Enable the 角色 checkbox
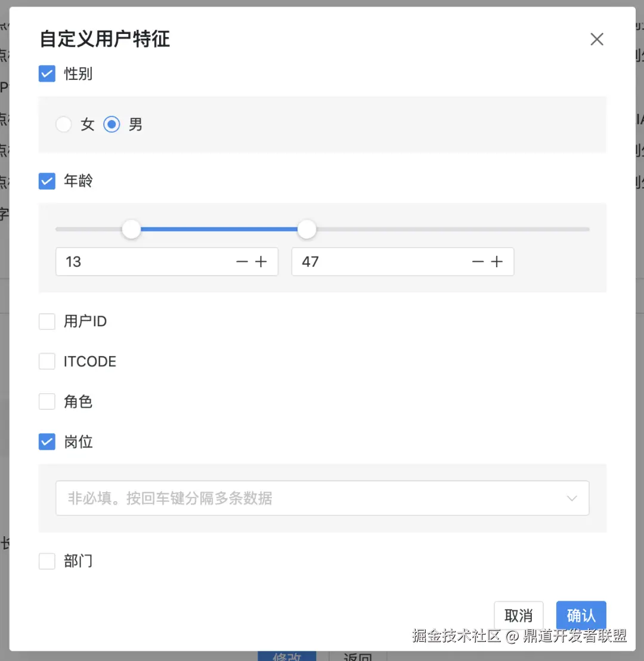 coord(47,401)
